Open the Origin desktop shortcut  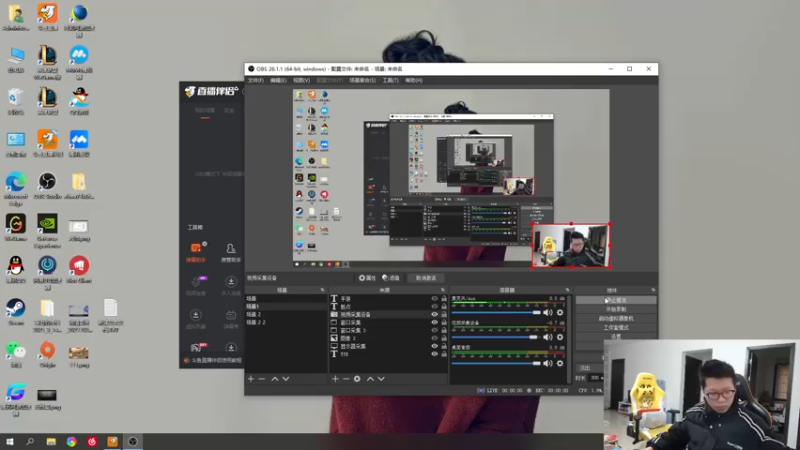47,354
